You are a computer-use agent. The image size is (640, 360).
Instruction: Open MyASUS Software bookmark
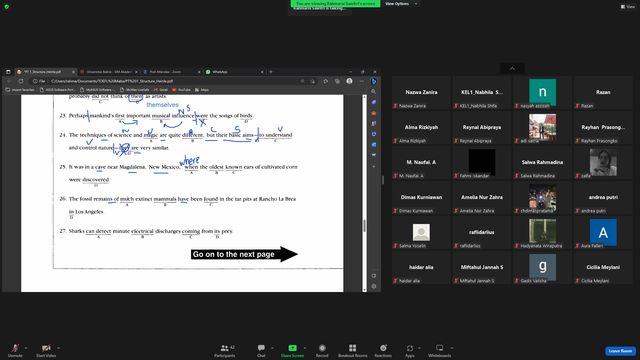(x=98, y=90)
